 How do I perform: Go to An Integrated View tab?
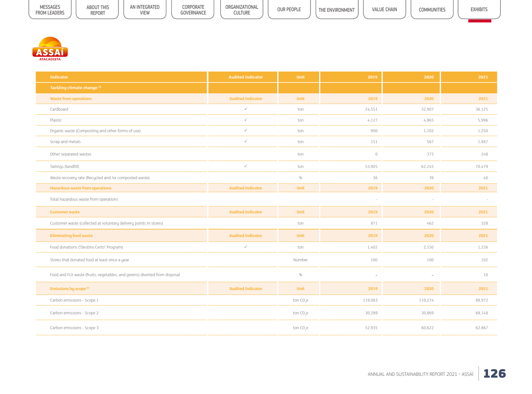[x=145, y=9]
